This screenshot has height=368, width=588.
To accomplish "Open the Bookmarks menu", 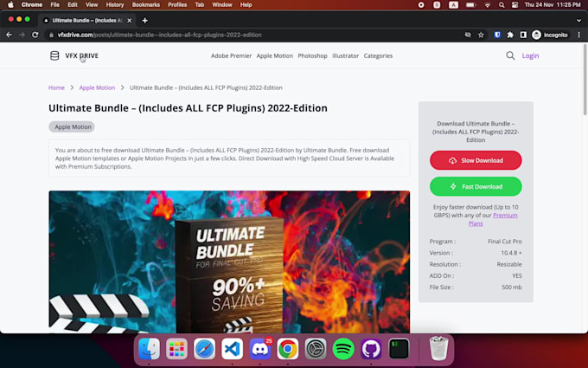I will (146, 5).
